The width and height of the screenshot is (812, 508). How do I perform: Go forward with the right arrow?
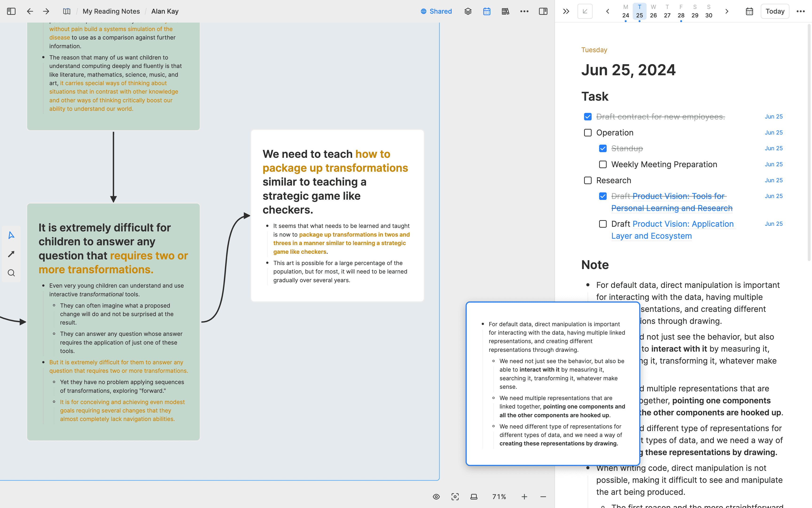[46, 11]
